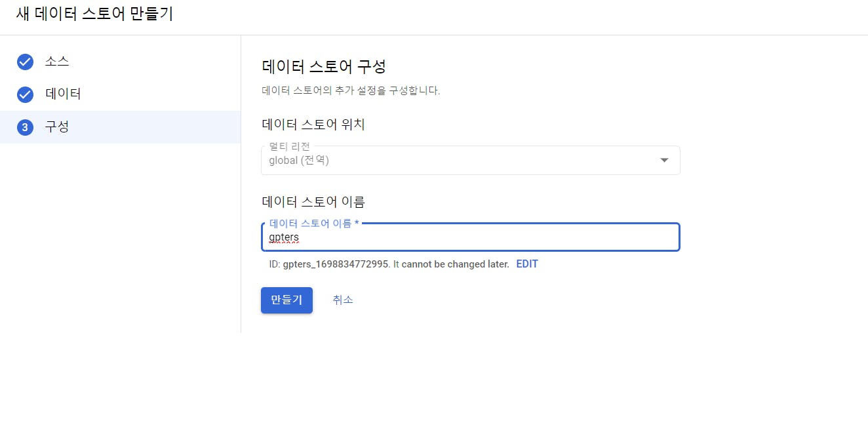Click the number 3 step badge

(x=25, y=127)
